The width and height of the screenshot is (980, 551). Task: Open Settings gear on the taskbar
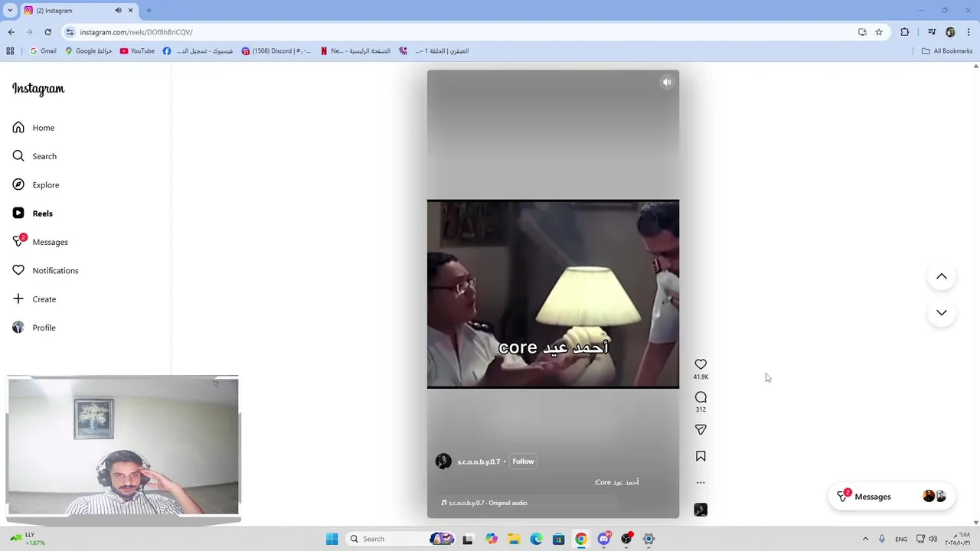[x=648, y=539]
